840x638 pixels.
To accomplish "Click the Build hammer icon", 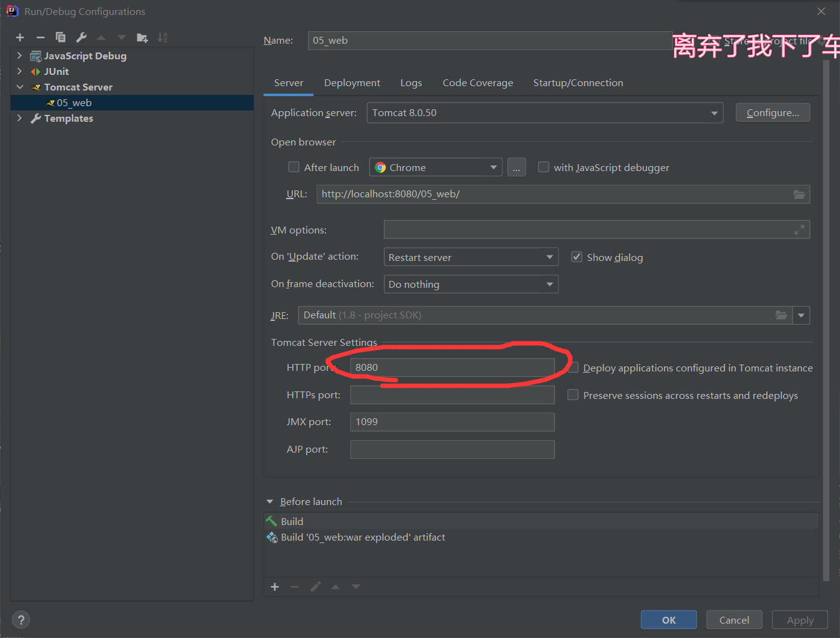I will coord(272,521).
